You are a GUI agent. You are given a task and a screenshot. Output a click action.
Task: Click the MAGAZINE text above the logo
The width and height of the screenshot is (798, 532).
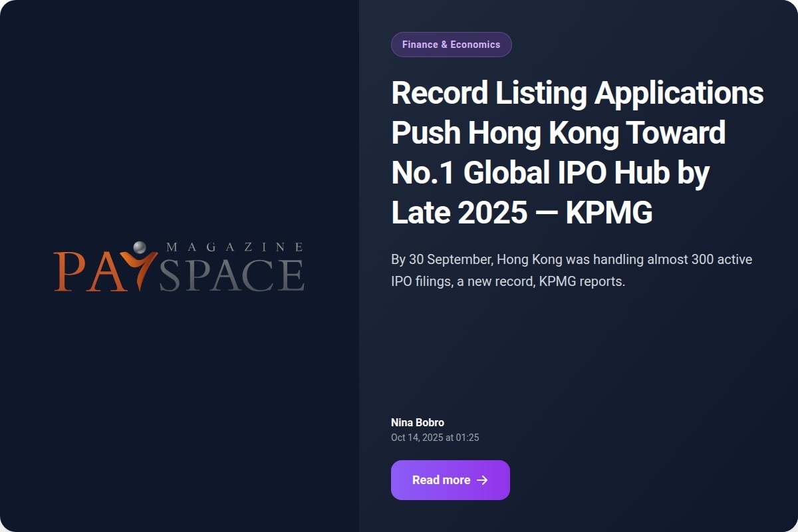[x=234, y=247]
